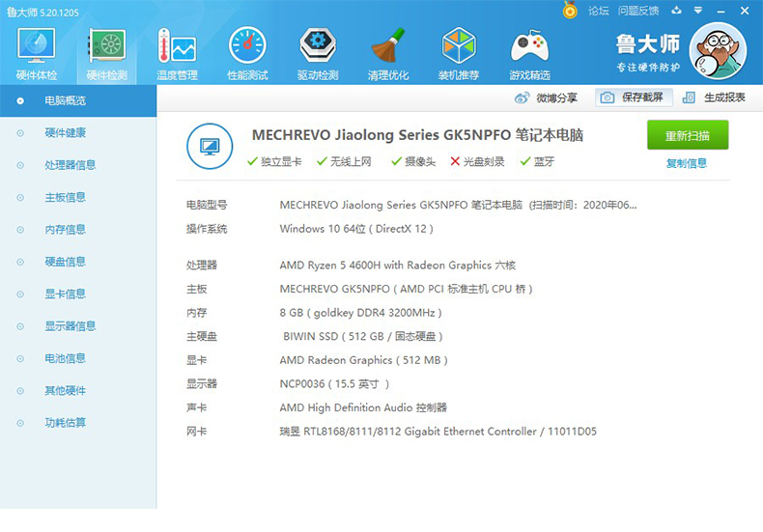Click the report icon beside 生成报表
Image resolution: width=763 pixels, height=532 pixels.
689,98
